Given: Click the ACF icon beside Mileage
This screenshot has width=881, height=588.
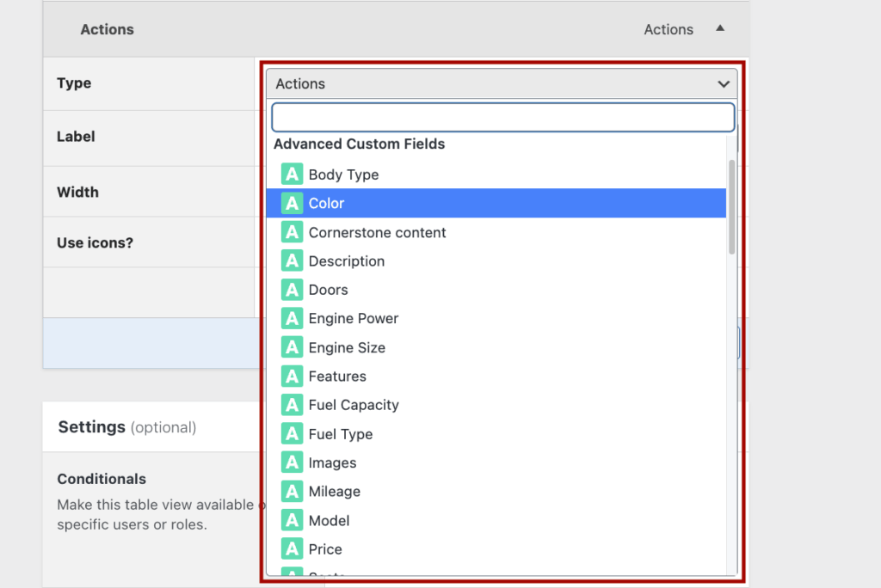Looking at the screenshot, I should (x=292, y=491).
